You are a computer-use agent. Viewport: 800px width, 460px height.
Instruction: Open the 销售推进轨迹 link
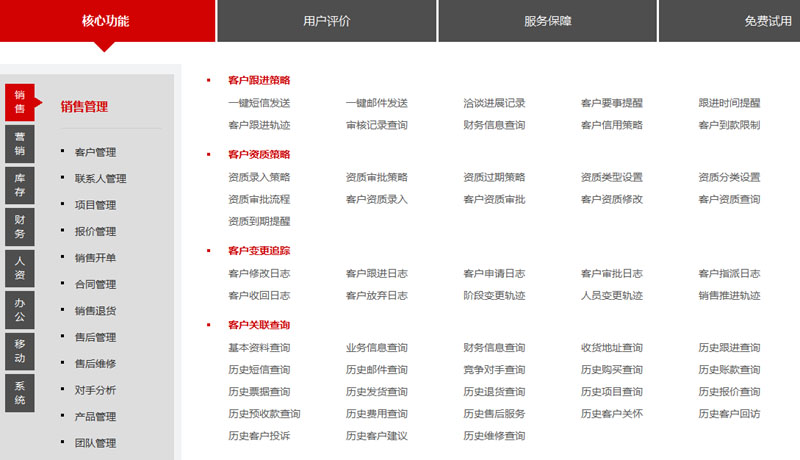(x=729, y=295)
